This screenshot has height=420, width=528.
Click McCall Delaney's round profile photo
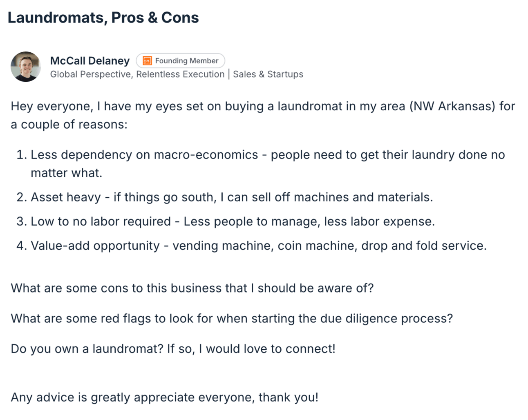(x=26, y=67)
